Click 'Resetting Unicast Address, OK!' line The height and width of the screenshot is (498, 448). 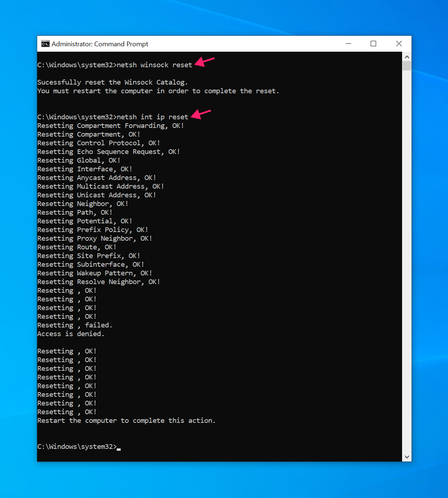coord(97,195)
